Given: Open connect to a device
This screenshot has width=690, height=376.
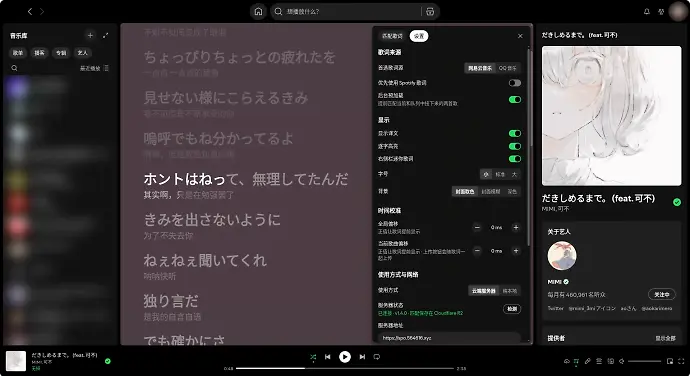Looking at the screenshot, I should 610,361.
